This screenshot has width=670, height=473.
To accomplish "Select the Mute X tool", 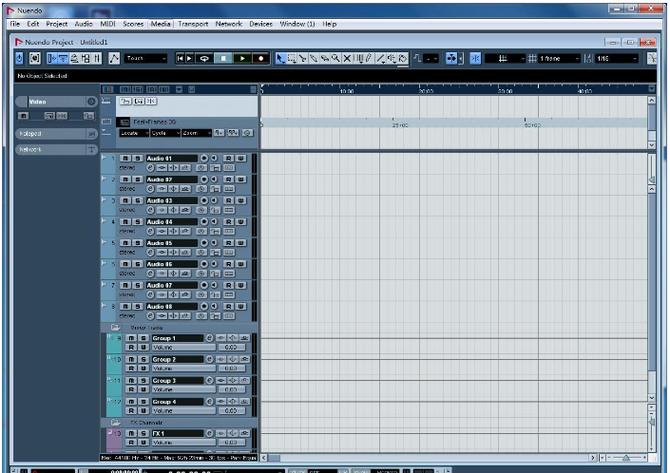I will pos(347,58).
